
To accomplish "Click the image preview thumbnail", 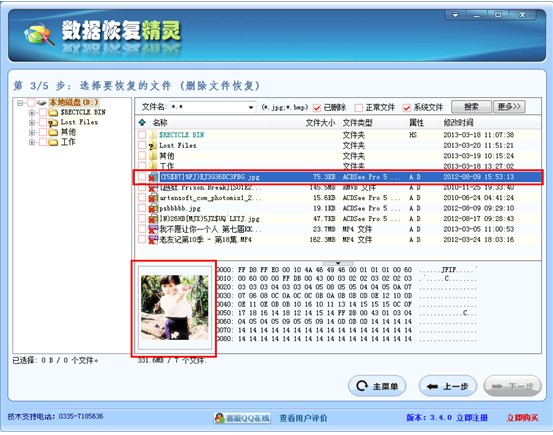I will tap(175, 307).
